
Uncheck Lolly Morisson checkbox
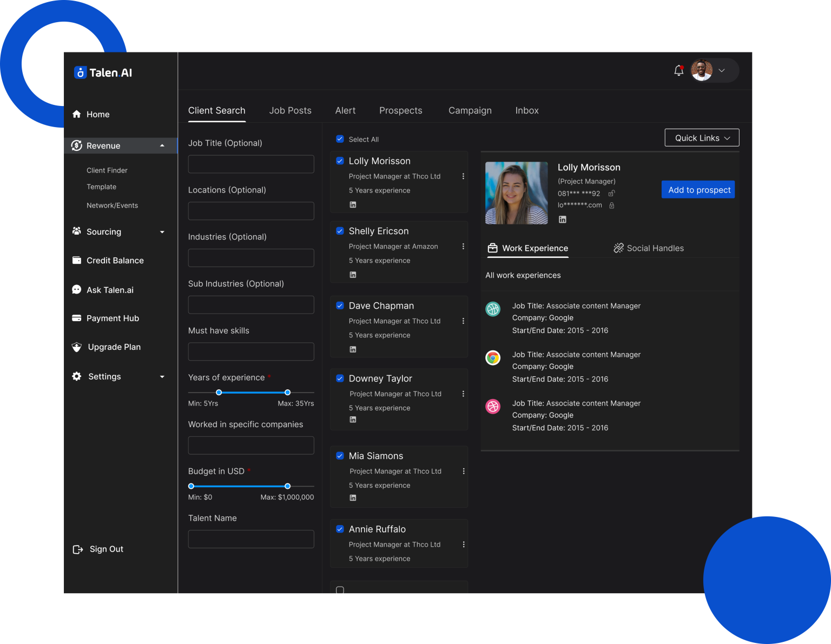340,161
